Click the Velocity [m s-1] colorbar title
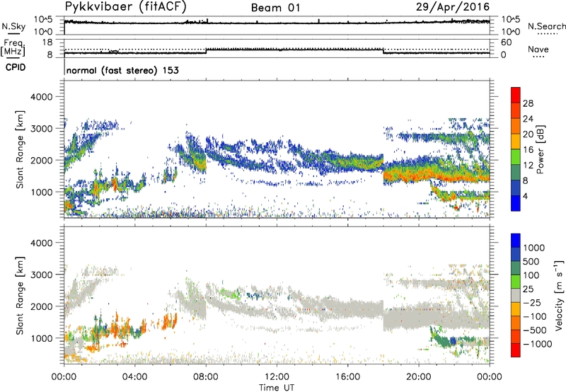The image size is (566, 392). point(559,295)
